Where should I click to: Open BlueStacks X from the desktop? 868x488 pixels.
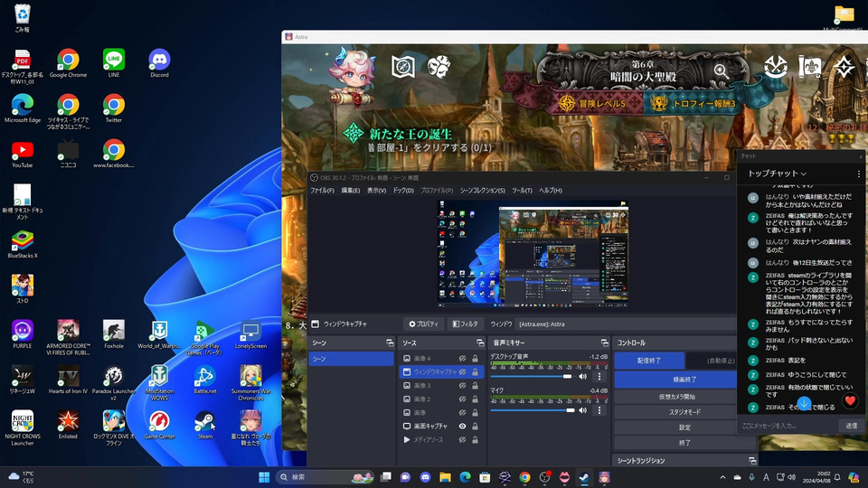click(22, 245)
